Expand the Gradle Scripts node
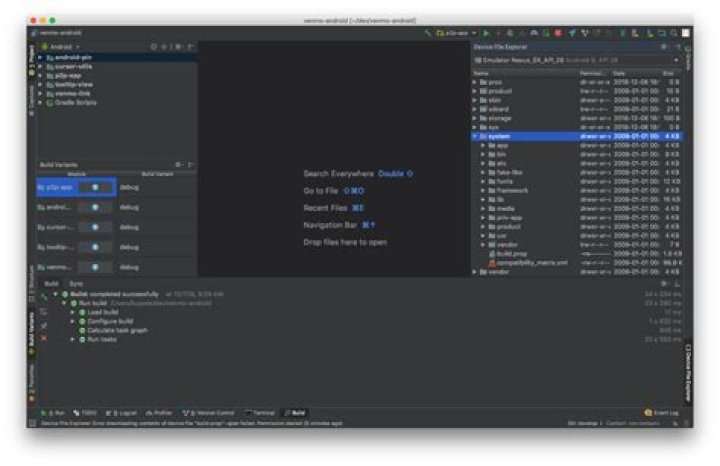Viewport: 720px width, 466px height. click(x=40, y=103)
